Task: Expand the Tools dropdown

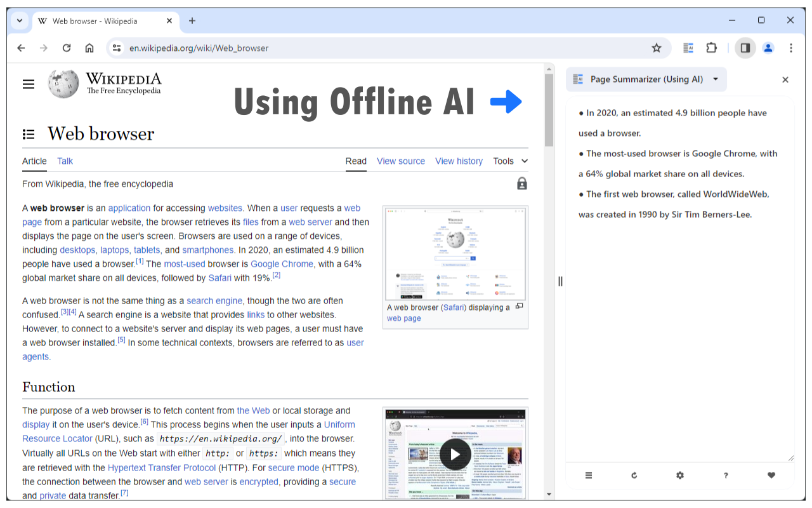Action: pos(511,161)
